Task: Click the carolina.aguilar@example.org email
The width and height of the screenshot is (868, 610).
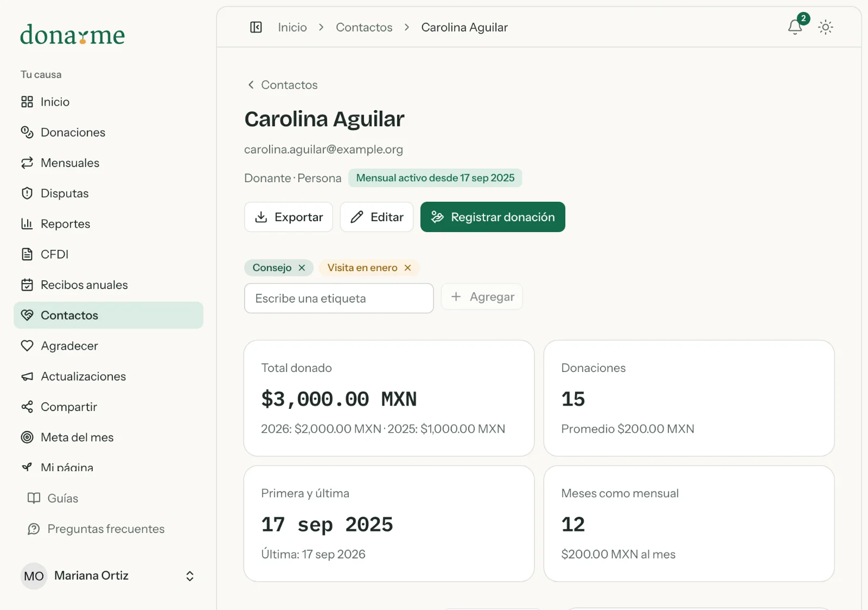Action: tap(323, 149)
